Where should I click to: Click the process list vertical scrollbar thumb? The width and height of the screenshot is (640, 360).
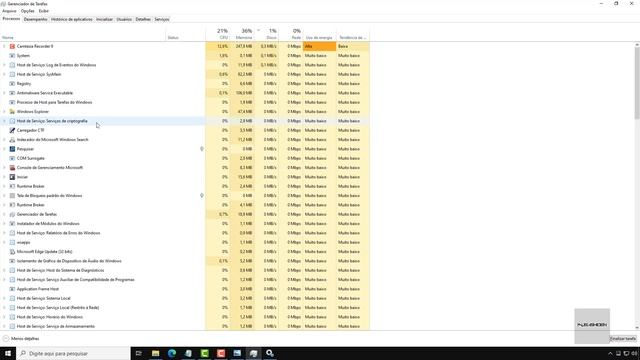(x=637, y=83)
